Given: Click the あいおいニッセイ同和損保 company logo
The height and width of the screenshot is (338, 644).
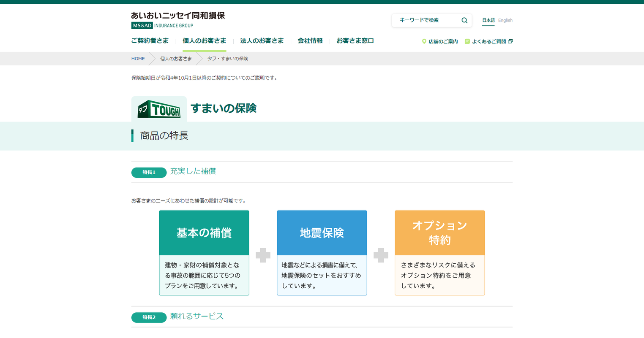Looking at the screenshot, I should click(x=178, y=16).
